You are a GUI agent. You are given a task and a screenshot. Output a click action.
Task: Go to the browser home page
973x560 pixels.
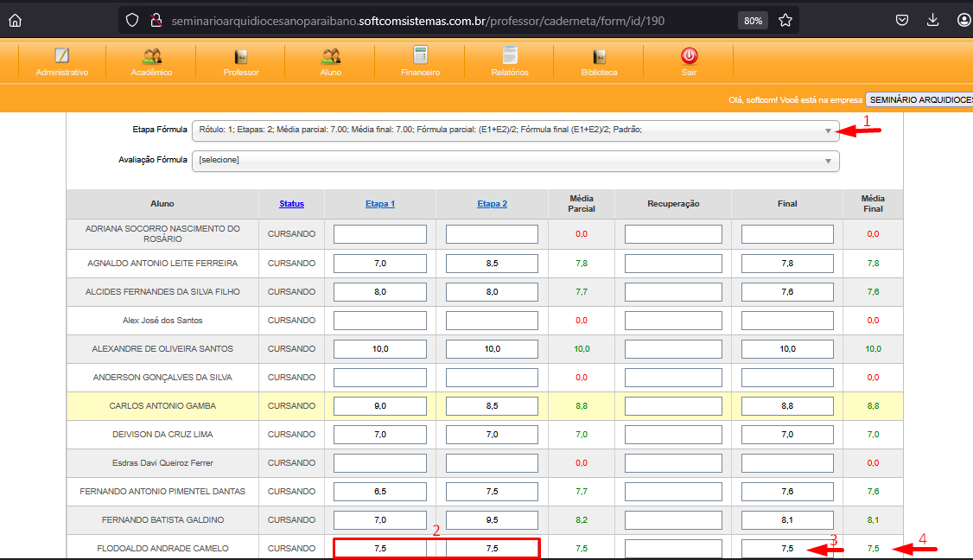pos(15,20)
